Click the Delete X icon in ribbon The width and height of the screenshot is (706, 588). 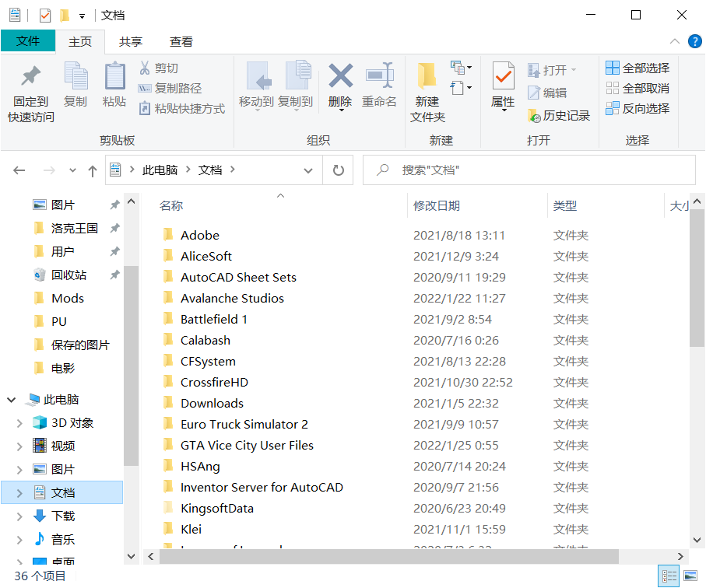point(340,78)
